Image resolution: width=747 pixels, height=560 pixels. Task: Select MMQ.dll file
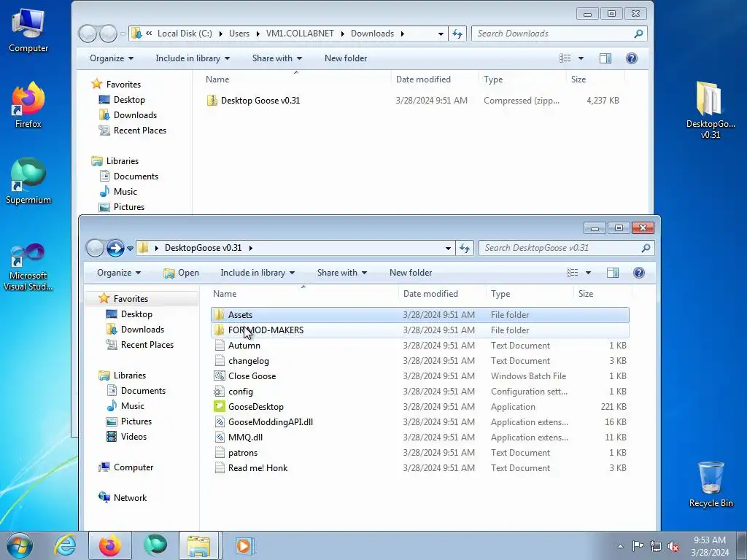pos(419,437)
